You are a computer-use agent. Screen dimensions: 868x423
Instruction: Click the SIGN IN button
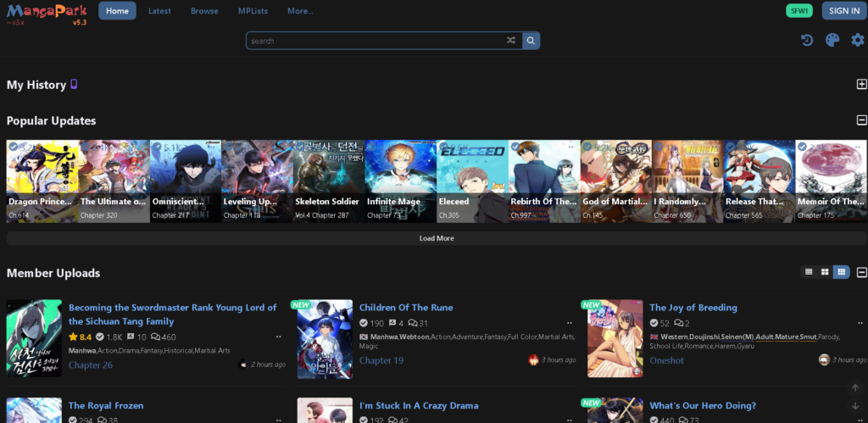[844, 10]
